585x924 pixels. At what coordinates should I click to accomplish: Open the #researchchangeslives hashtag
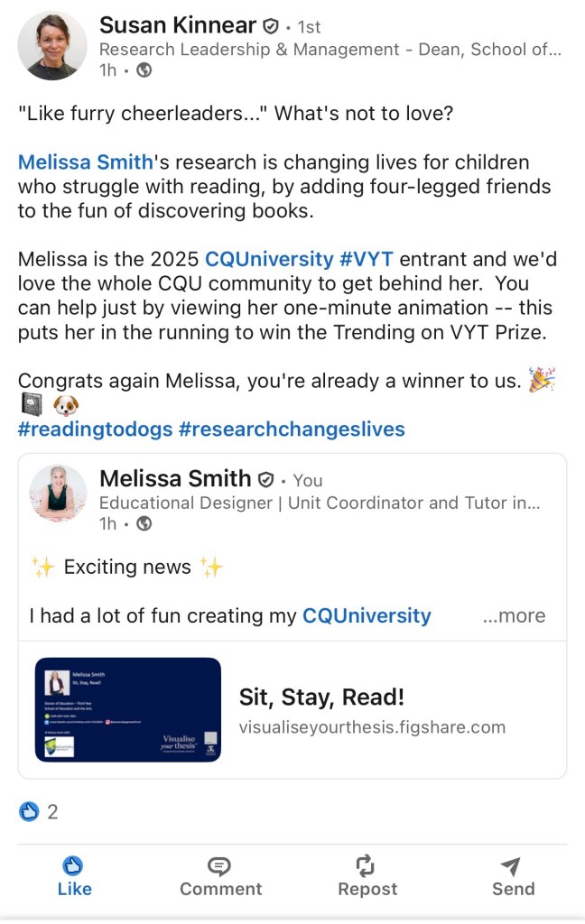click(x=292, y=429)
